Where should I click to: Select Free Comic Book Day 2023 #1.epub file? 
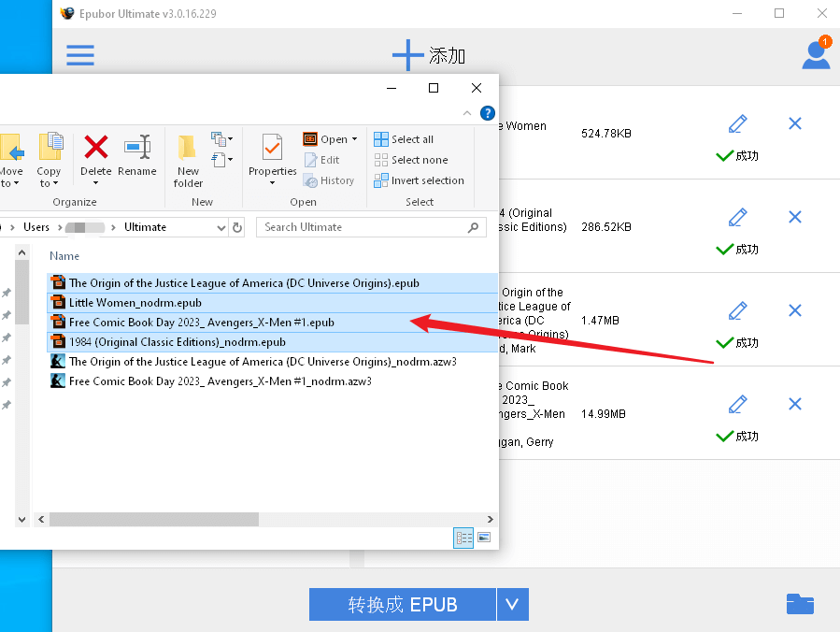[x=272, y=323]
